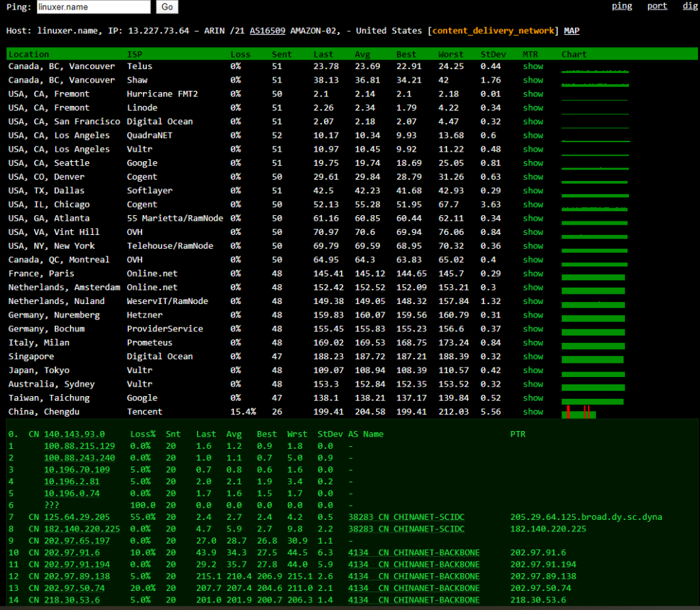Viewport: 700px width, 610px height.
Task: Open hop IP 218.30.53.6 link
Action: pyautogui.click(x=72, y=600)
